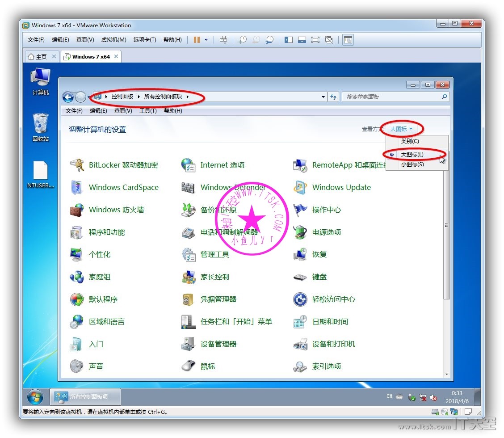
Task: Click send Ctrl+Alt+Del toolbar icon
Action: point(223,40)
